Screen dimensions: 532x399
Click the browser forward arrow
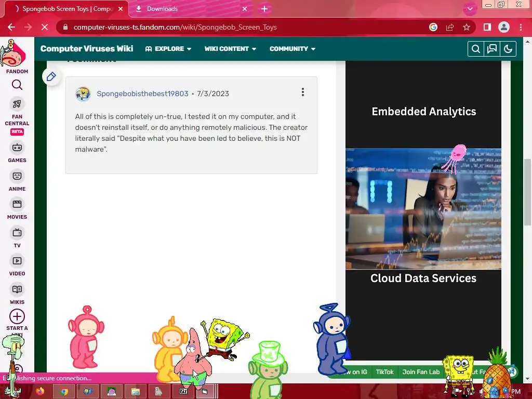28,27
